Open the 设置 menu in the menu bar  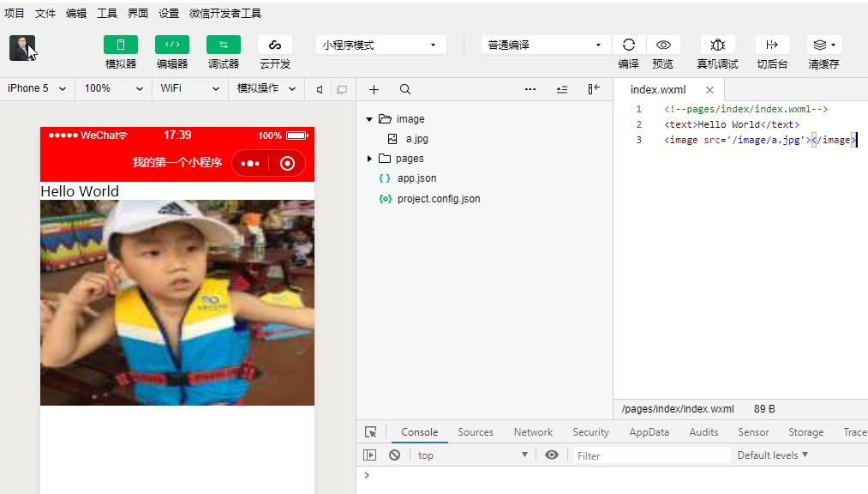click(x=169, y=14)
